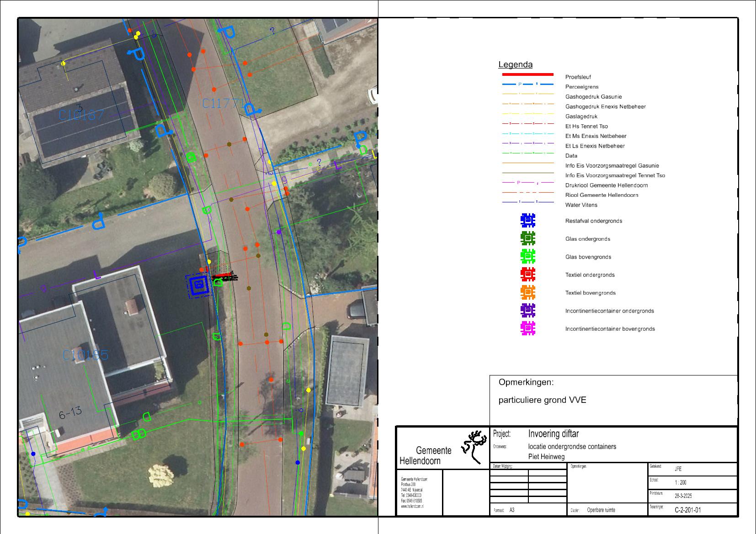Select the dark green Glas ondergronds icon
The height and width of the screenshot is (534, 756).
tap(527, 238)
